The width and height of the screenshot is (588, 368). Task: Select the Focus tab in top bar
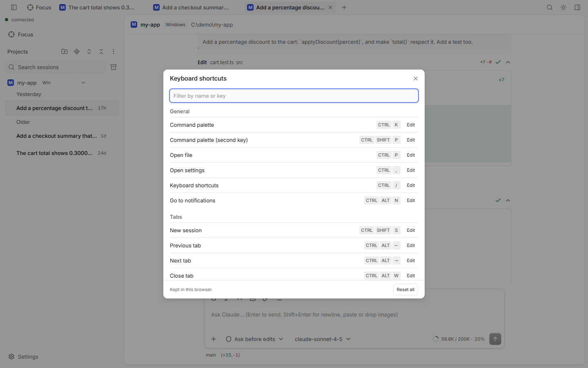coord(39,7)
